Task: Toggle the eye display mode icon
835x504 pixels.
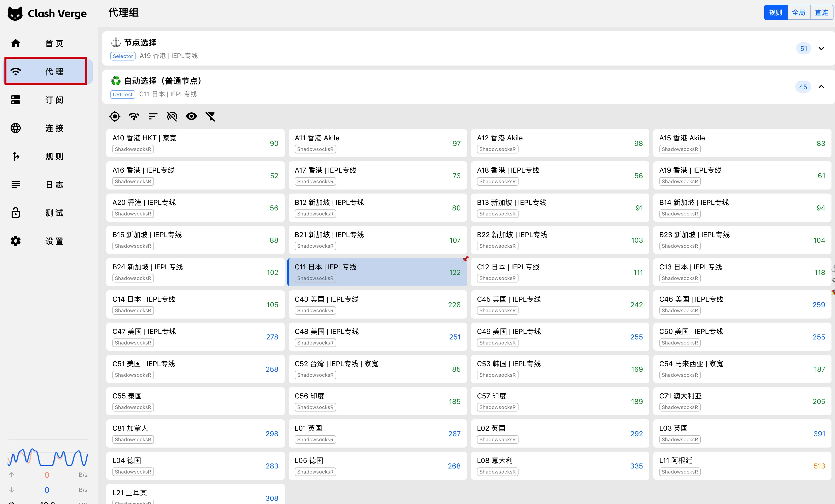Action: coord(191,117)
